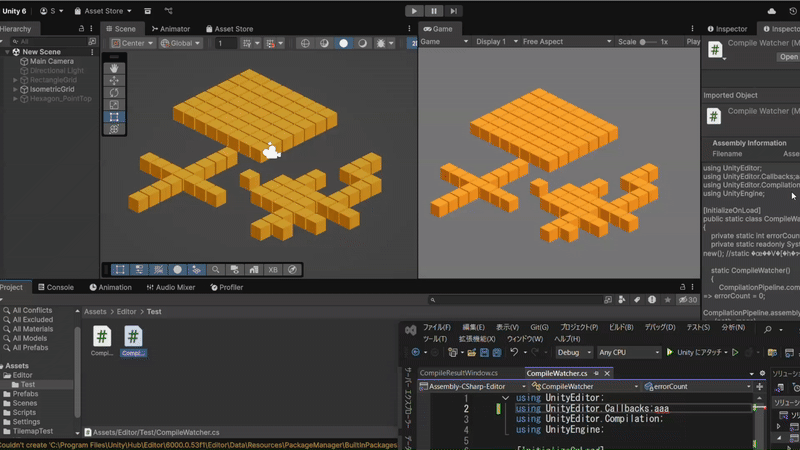The image size is (800, 450).
Task: Open the package manager icon beside Asset Store
Action: pos(147,11)
